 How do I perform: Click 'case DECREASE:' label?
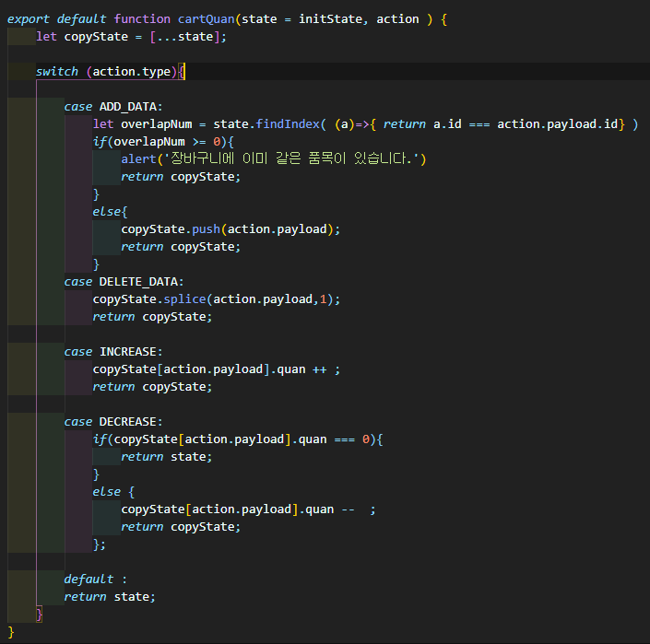coord(113,422)
